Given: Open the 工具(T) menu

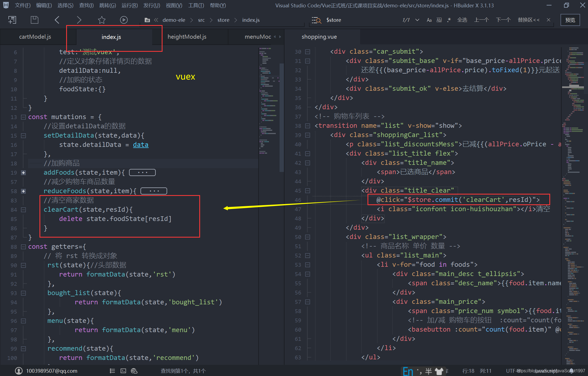Looking at the screenshot, I should click(196, 5).
